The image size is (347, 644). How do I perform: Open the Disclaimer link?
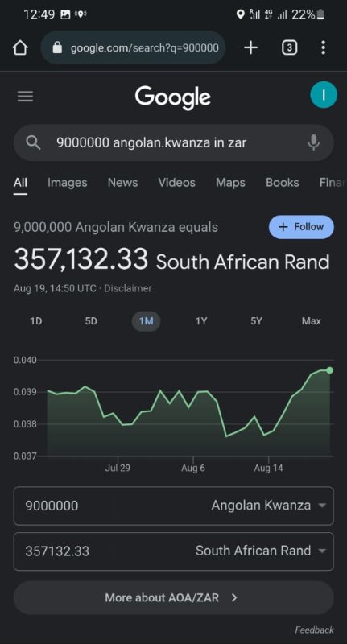coord(128,288)
